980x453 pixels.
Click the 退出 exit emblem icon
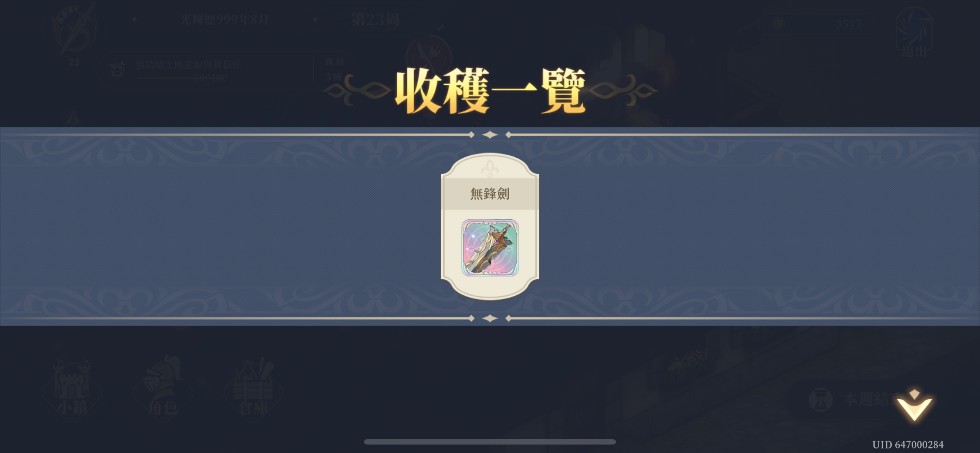[914, 32]
